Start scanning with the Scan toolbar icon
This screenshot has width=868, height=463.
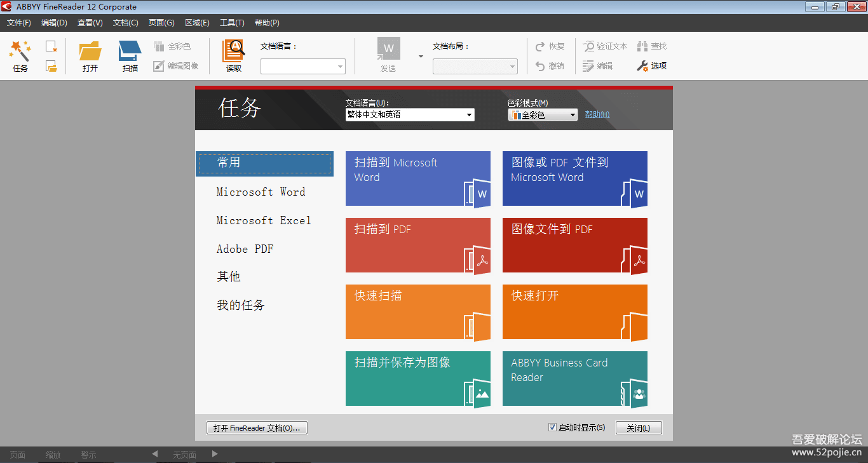130,56
